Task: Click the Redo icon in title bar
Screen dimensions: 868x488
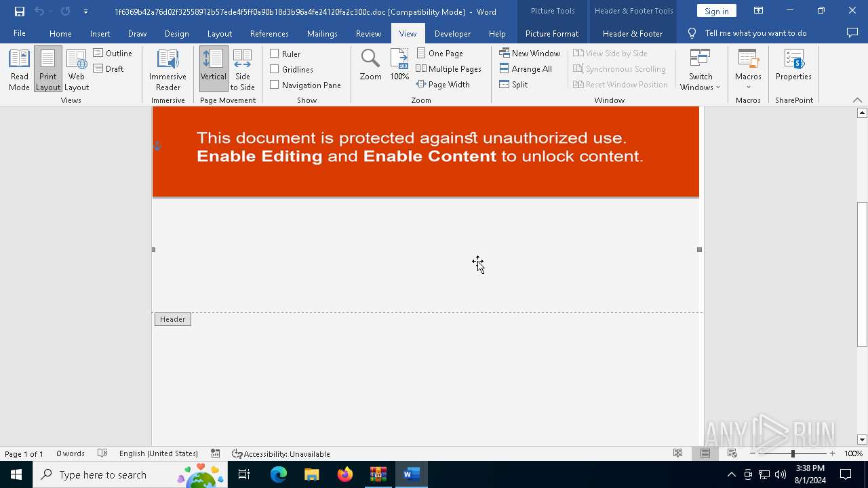Action: click(x=65, y=12)
